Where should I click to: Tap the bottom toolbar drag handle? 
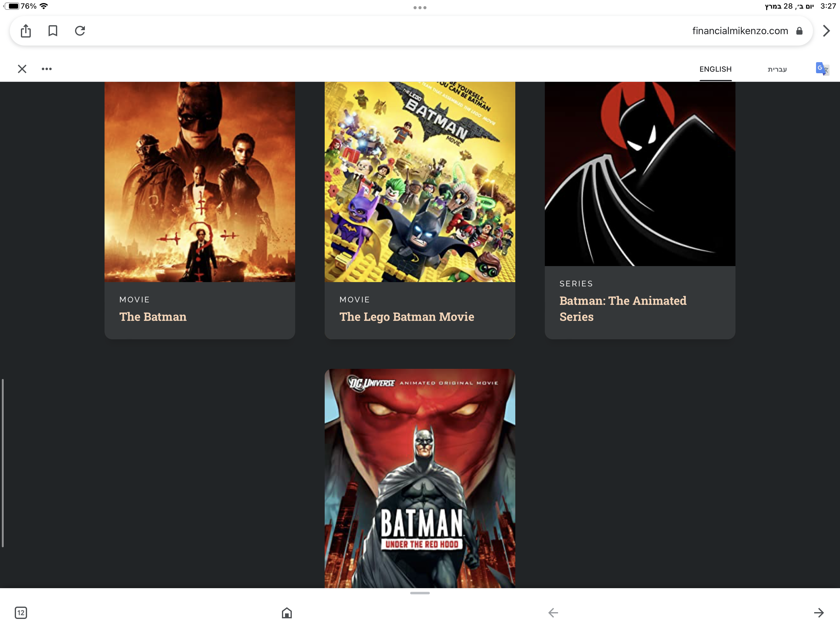420,593
